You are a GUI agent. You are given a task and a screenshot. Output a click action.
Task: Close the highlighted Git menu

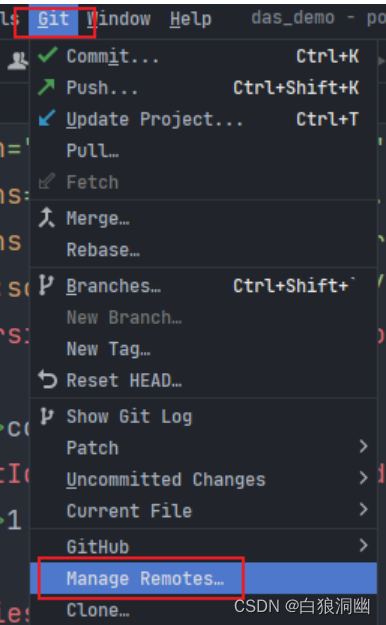click(x=53, y=19)
